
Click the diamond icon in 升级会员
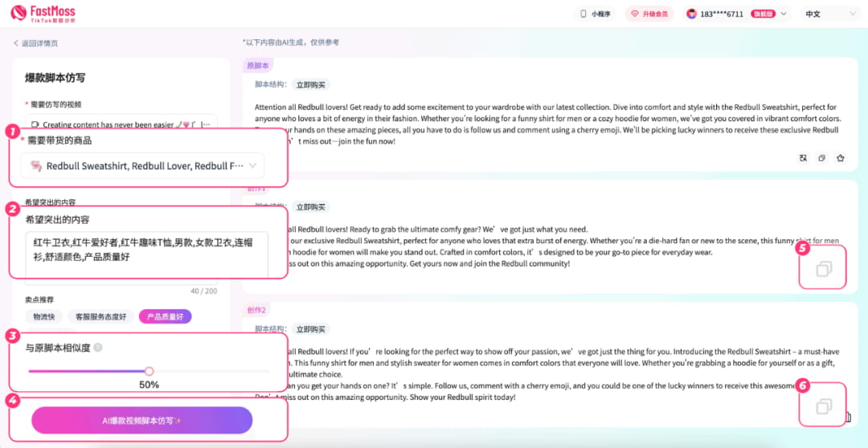[636, 14]
